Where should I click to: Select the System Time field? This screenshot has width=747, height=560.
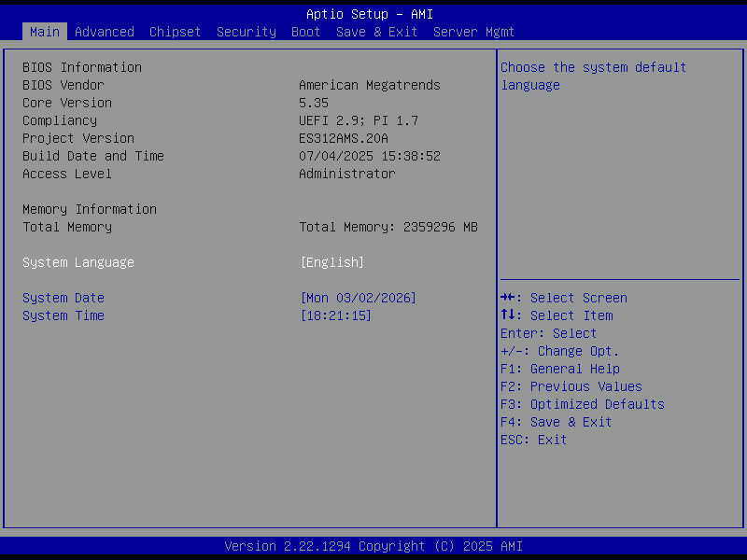point(63,315)
